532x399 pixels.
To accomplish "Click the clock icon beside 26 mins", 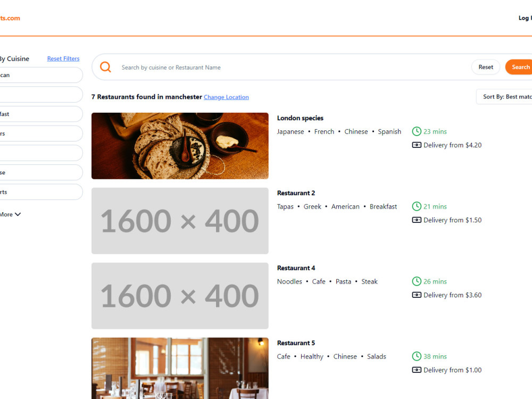I will [417, 281].
